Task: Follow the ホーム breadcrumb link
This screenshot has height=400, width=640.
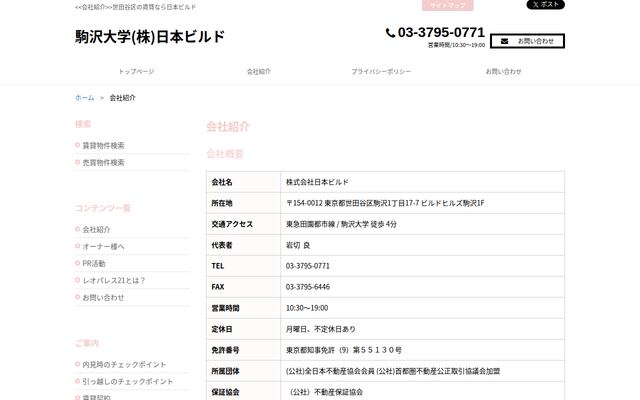Action: tap(84, 98)
